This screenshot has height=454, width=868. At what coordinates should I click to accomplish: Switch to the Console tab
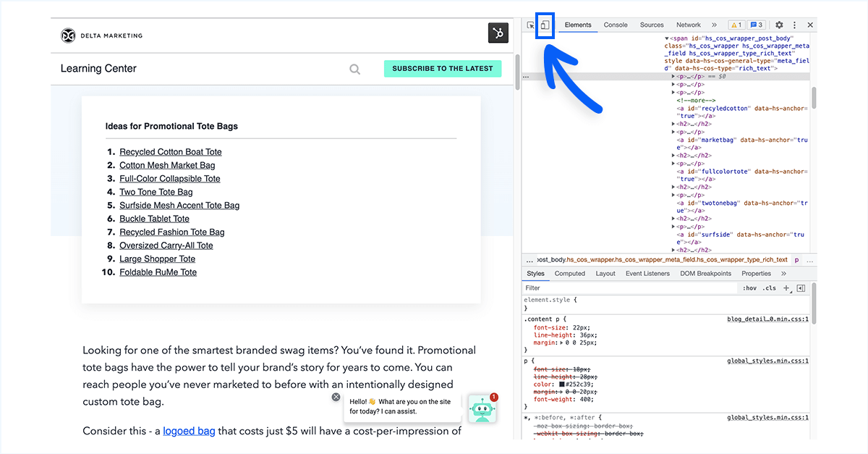coord(616,25)
